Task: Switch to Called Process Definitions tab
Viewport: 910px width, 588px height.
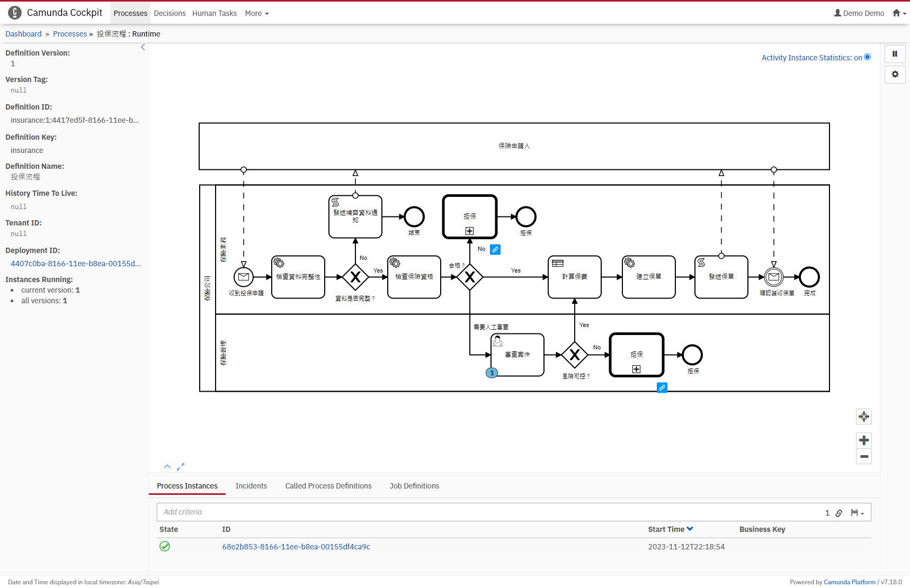Action: point(328,486)
